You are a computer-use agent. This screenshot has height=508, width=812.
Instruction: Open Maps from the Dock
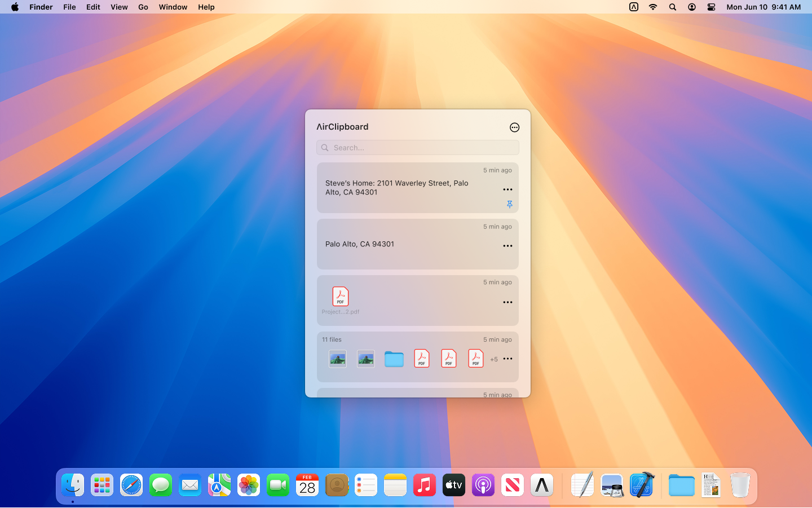219,485
